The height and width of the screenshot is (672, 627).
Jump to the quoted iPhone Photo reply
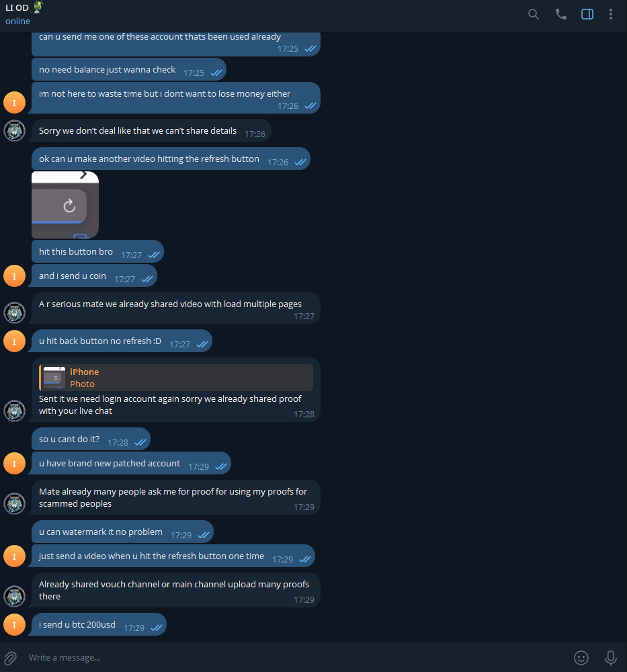tap(176, 378)
